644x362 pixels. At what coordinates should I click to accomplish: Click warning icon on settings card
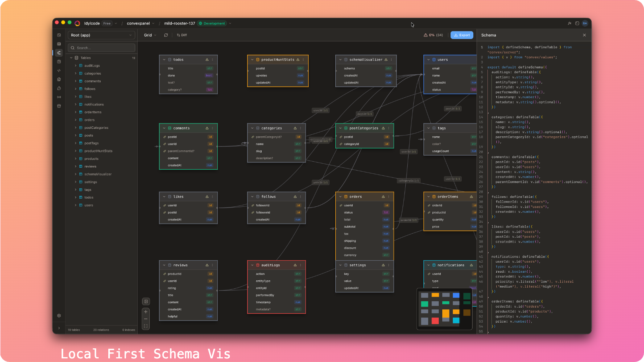[383, 265]
